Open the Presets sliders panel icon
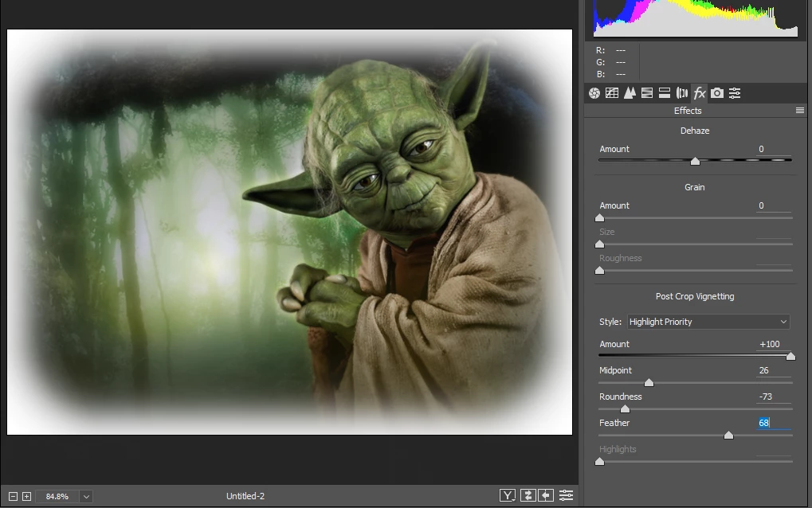This screenshot has width=812, height=508. (735, 93)
